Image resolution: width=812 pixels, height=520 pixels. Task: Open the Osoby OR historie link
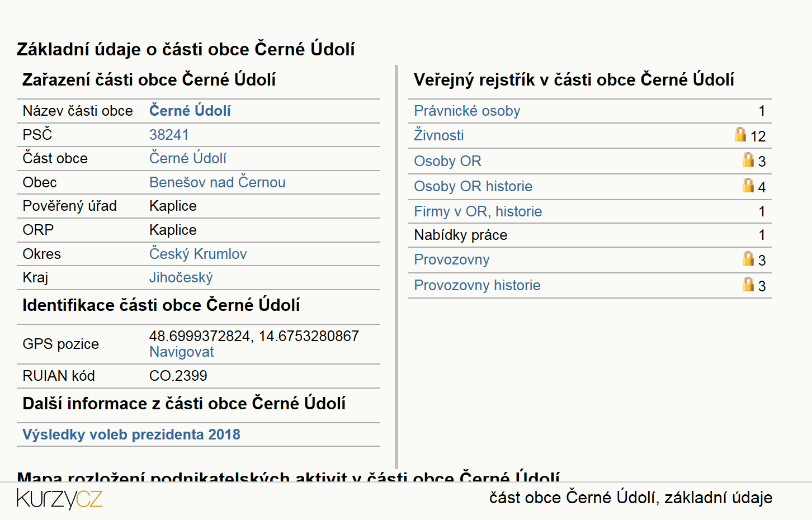coord(473,186)
